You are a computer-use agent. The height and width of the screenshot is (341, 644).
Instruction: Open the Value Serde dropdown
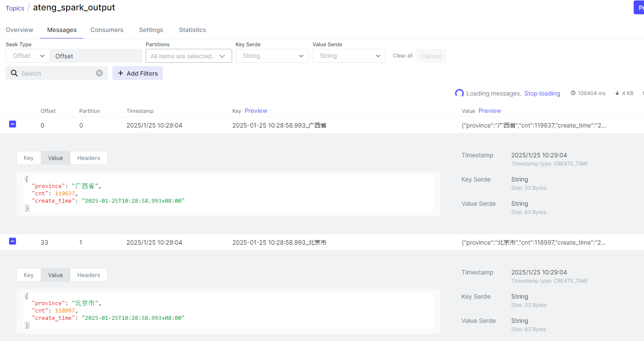point(349,56)
